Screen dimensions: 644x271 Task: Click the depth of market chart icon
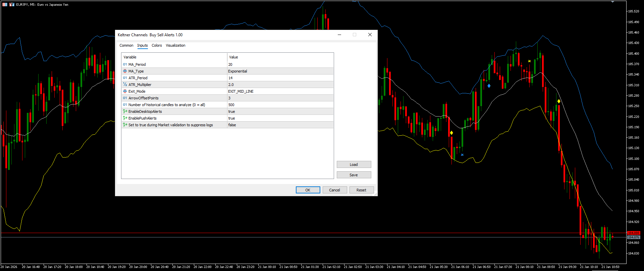coord(12,4)
